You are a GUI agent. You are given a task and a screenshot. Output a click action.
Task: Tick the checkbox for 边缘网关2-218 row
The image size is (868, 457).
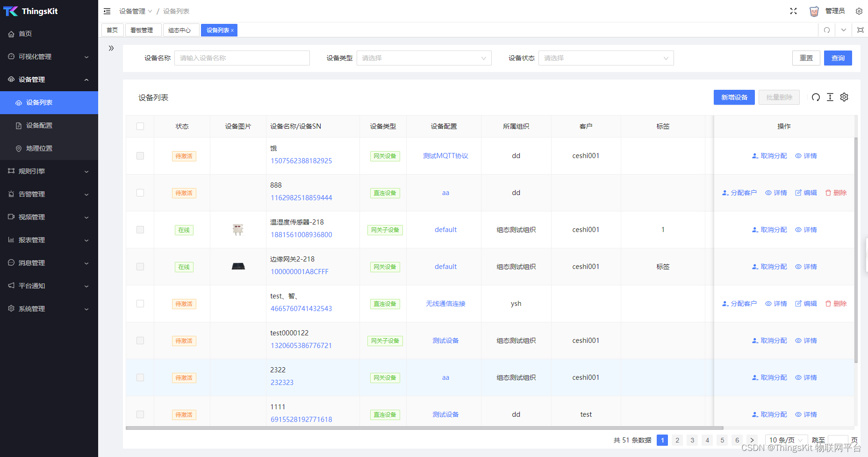click(140, 267)
